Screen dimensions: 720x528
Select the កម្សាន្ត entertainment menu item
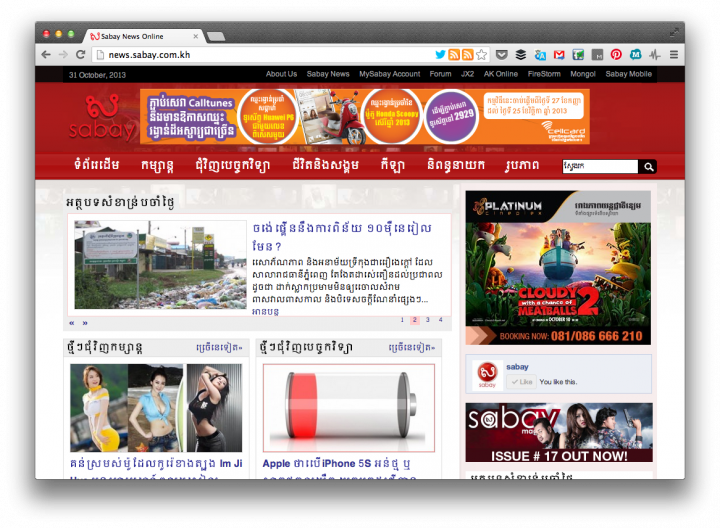(158, 166)
